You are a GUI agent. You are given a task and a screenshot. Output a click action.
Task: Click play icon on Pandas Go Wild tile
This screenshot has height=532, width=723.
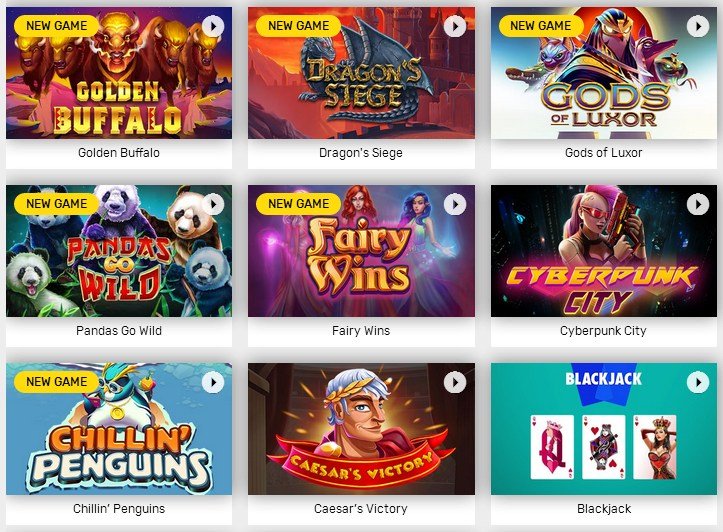(213, 204)
